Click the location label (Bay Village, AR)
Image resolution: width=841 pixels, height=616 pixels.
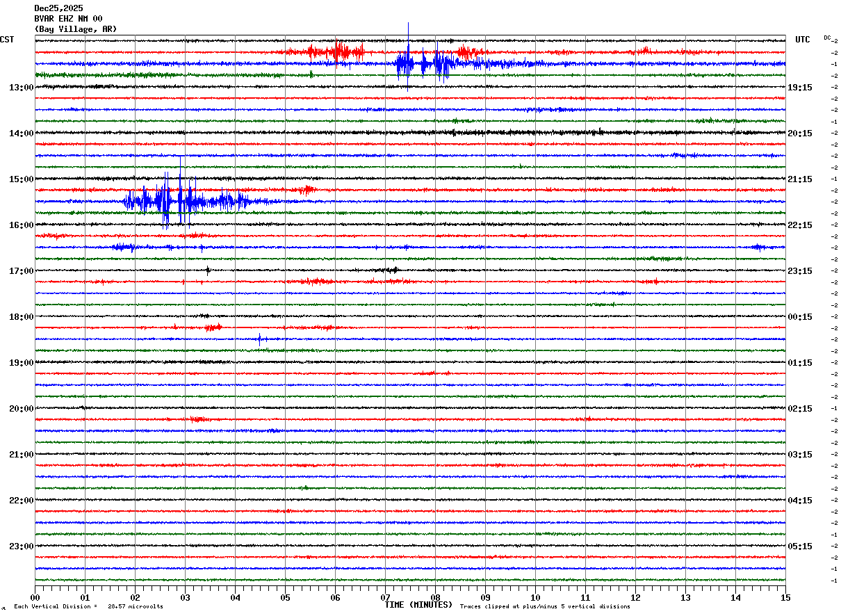76,29
